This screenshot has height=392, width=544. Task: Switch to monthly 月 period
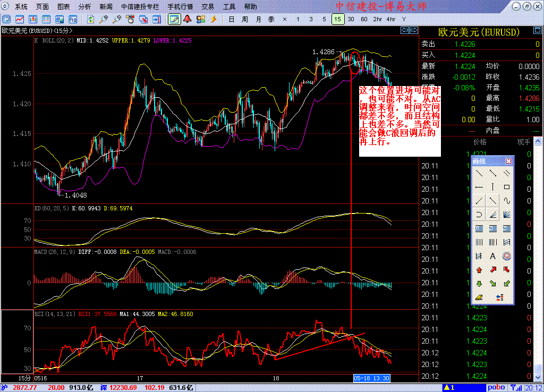pyautogui.click(x=258, y=20)
